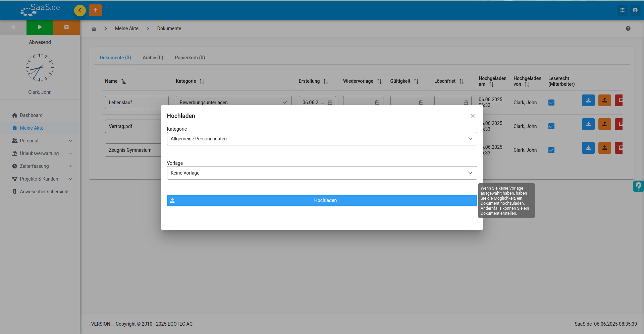Click the home breadcrumb icon

[94, 29]
